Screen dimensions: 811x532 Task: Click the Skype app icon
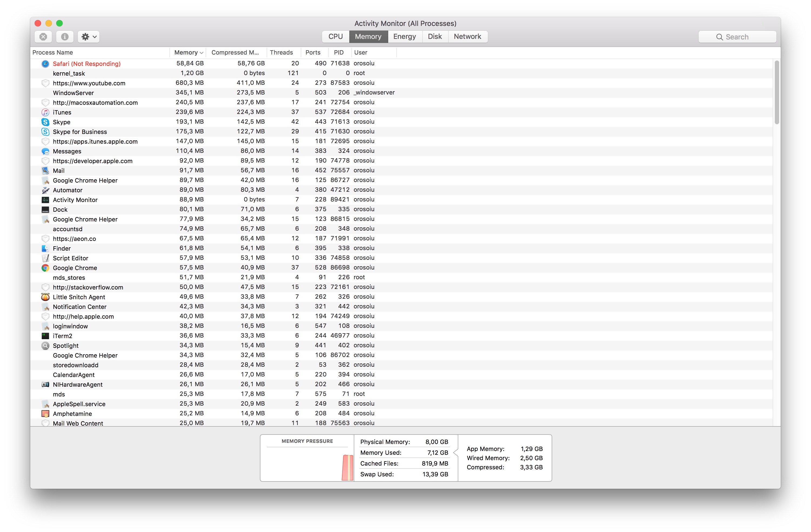(45, 122)
